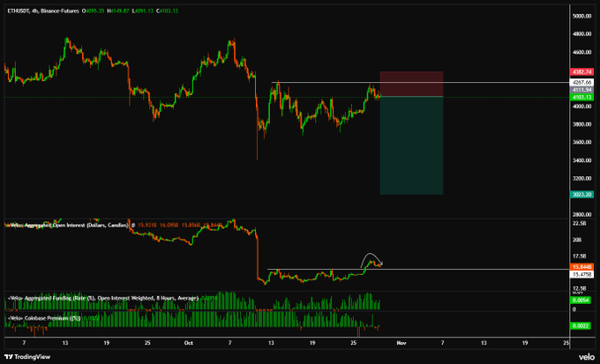Select the green profit zone of short position

coord(411,145)
